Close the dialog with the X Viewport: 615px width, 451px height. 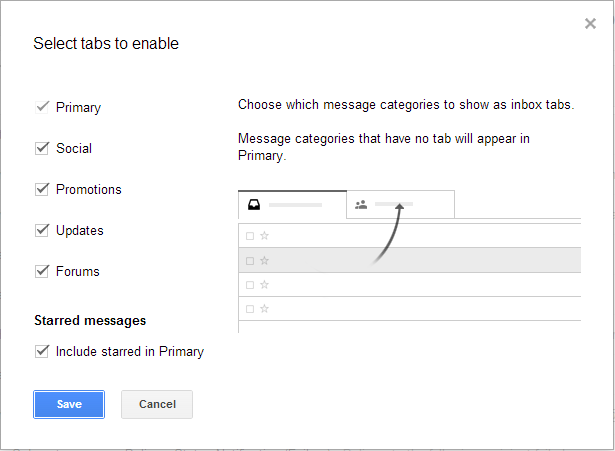tap(590, 24)
